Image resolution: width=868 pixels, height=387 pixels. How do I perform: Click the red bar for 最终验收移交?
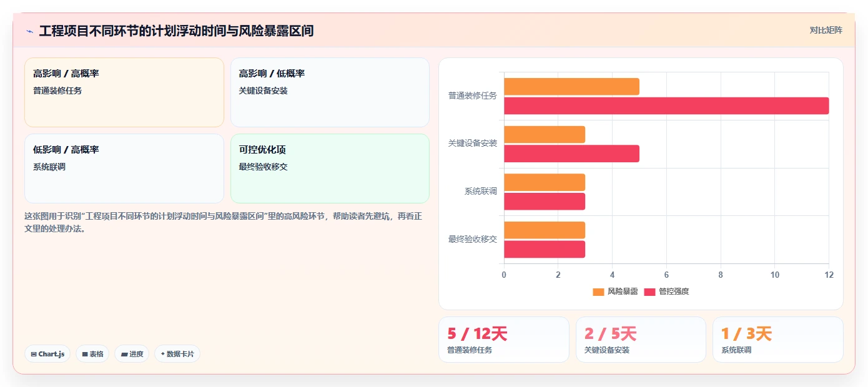coord(545,249)
